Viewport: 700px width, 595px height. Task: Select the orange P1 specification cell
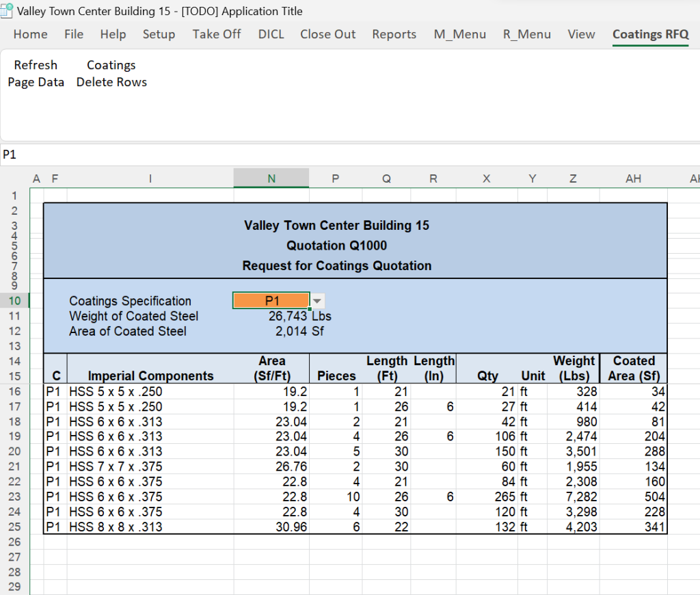tap(271, 301)
